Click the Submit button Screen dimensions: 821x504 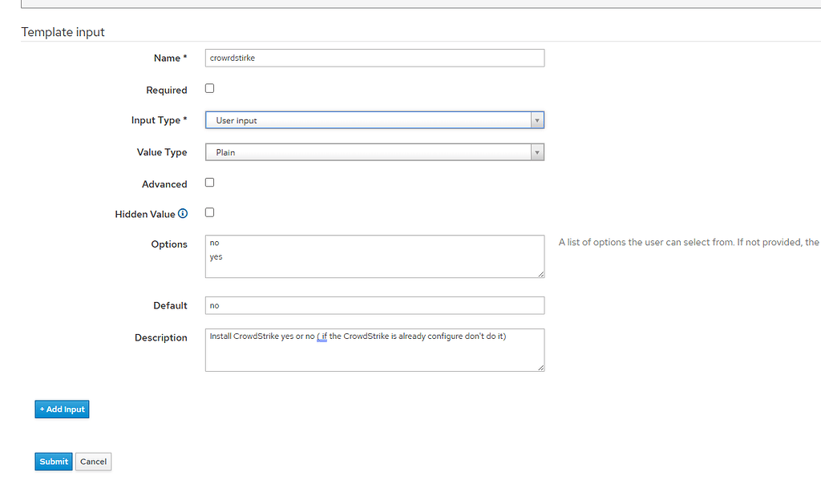click(x=53, y=461)
